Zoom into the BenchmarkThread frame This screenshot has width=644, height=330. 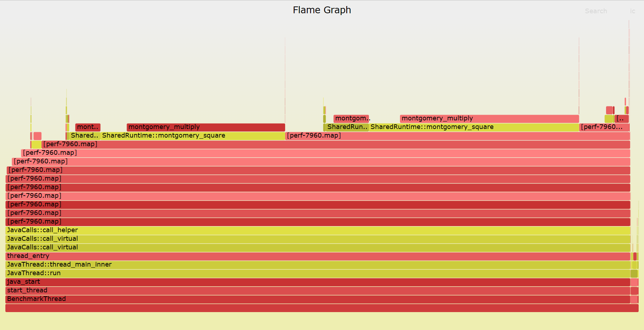318,299
